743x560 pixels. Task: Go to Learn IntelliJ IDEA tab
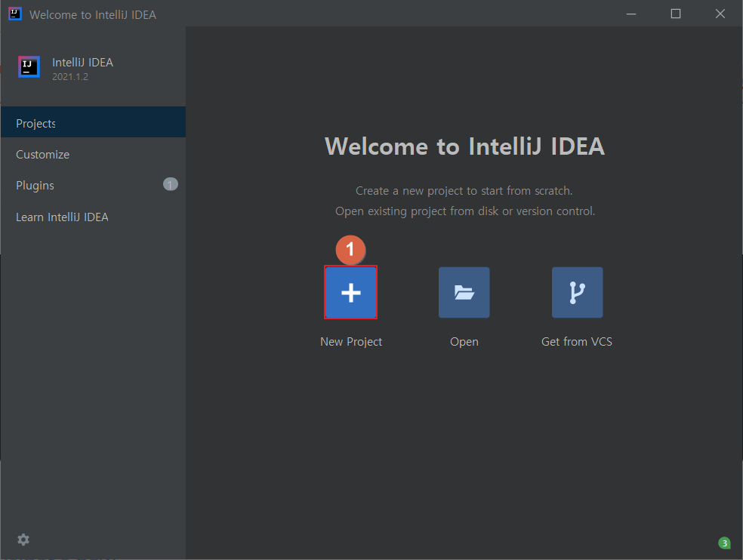[x=94, y=217]
